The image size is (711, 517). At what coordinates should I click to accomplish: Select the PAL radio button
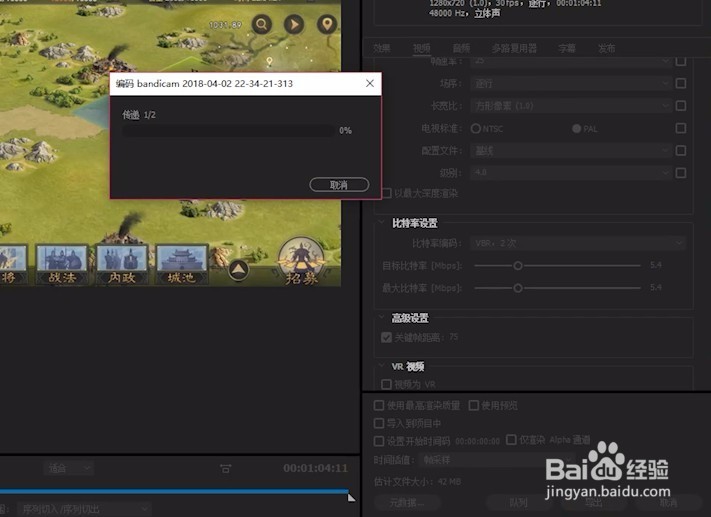[x=576, y=129]
